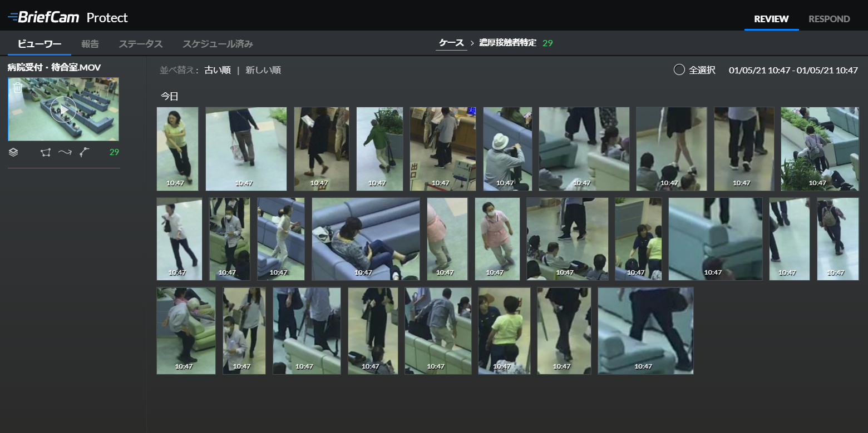Select the line crossing tool icon
This screenshot has height=433, width=868.
click(84, 152)
